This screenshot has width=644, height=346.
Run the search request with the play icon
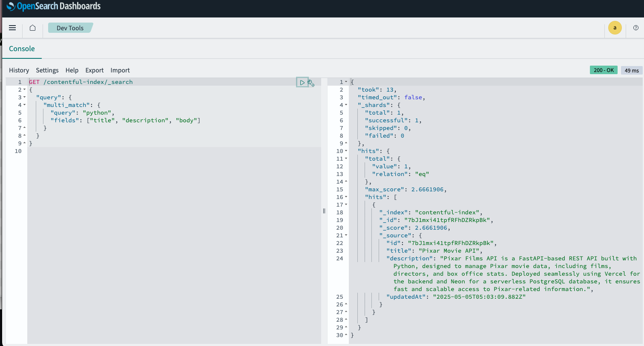(302, 82)
